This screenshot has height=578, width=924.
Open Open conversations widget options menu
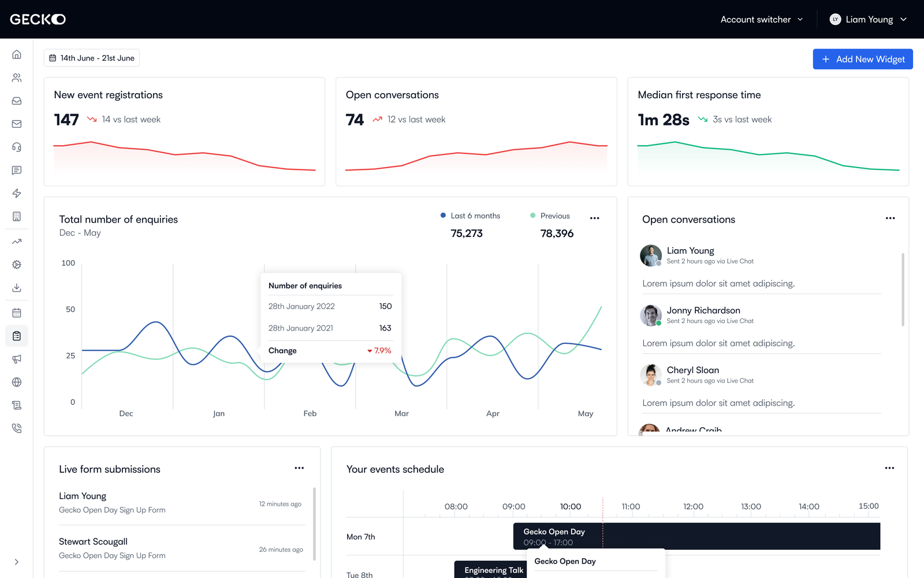coord(890,218)
